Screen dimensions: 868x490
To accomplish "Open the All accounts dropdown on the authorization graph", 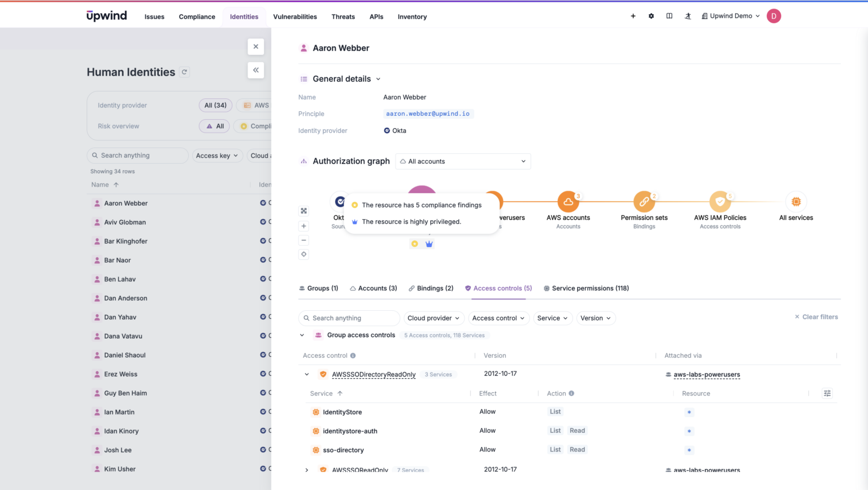I will click(463, 161).
